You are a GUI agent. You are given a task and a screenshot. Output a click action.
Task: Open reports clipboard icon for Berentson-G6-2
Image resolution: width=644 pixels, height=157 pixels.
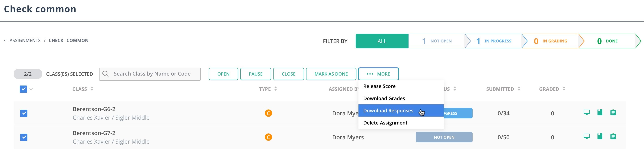click(613, 113)
